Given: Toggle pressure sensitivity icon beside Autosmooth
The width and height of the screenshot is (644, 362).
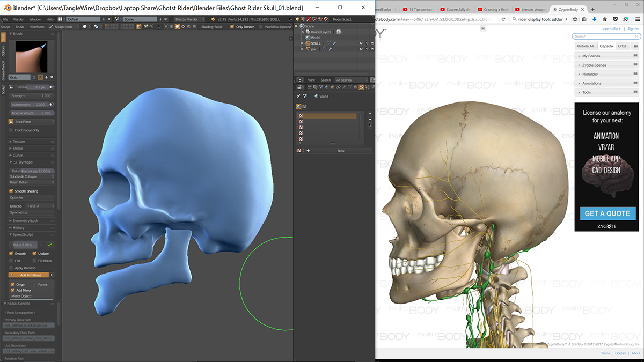Looking at the screenshot, I should pyautogui.click(x=52, y=105).
